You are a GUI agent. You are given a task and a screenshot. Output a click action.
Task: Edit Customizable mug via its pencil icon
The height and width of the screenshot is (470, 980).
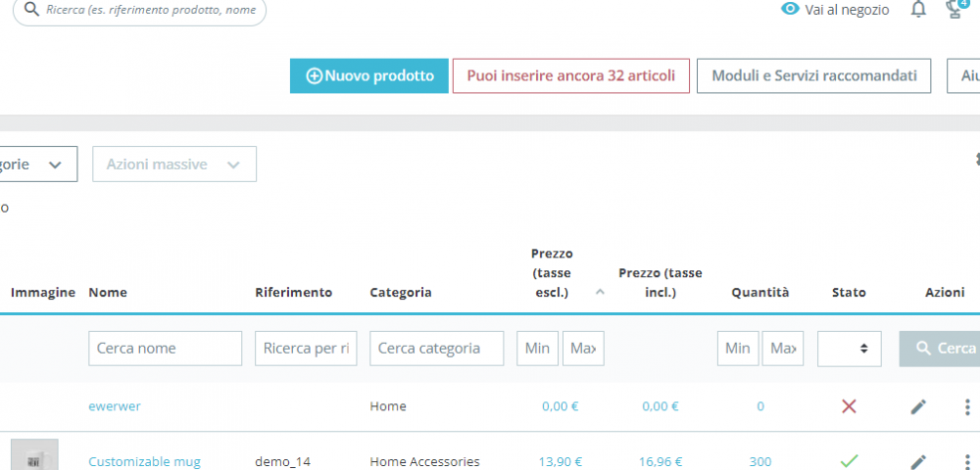tap(918, 462)
